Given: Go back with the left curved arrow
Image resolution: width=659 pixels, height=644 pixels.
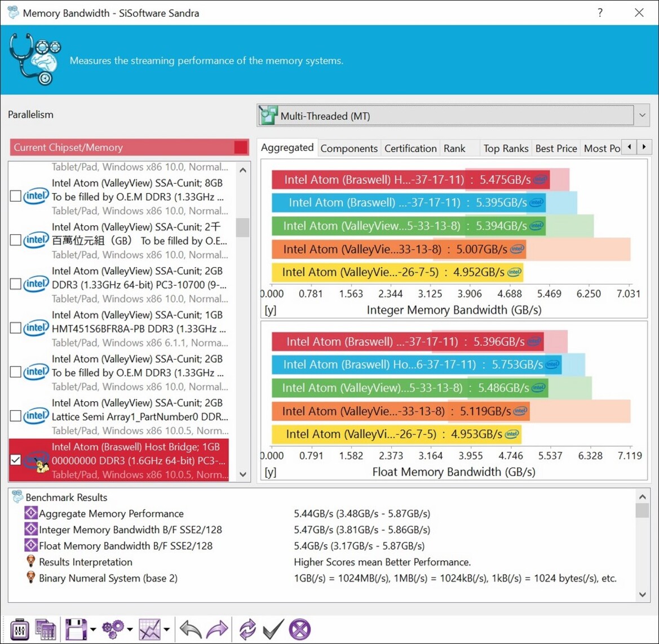Looking at the screenshot, I should (x=191, y=629).
